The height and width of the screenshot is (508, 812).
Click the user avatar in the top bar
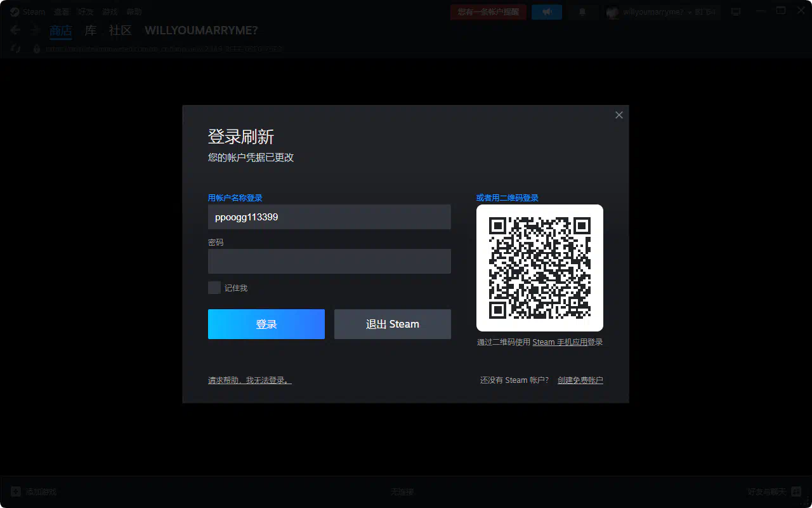(x=612, y=11)
